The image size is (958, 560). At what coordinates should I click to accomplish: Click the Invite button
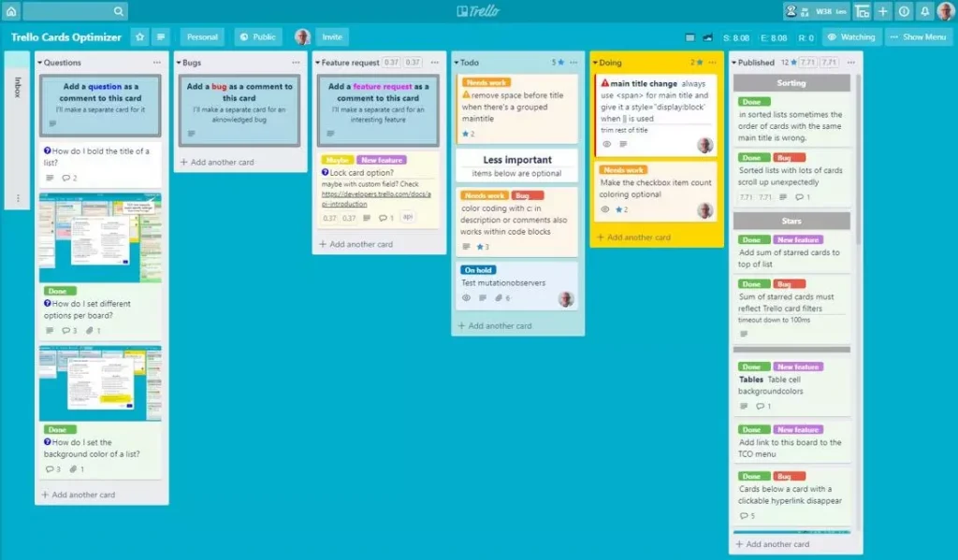(x=332, y=37)
